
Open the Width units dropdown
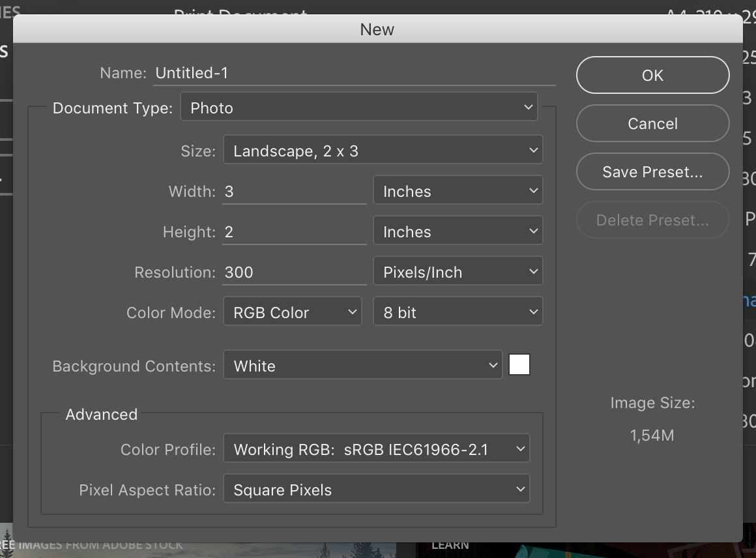click(458, 190)
